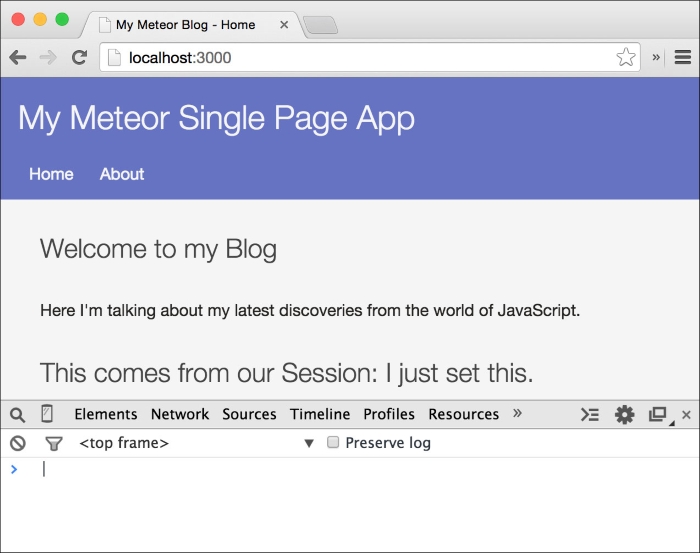The height and width of the screenshot is (553, 700).
Task: Go to the About page link
Action: pos(122,174)
